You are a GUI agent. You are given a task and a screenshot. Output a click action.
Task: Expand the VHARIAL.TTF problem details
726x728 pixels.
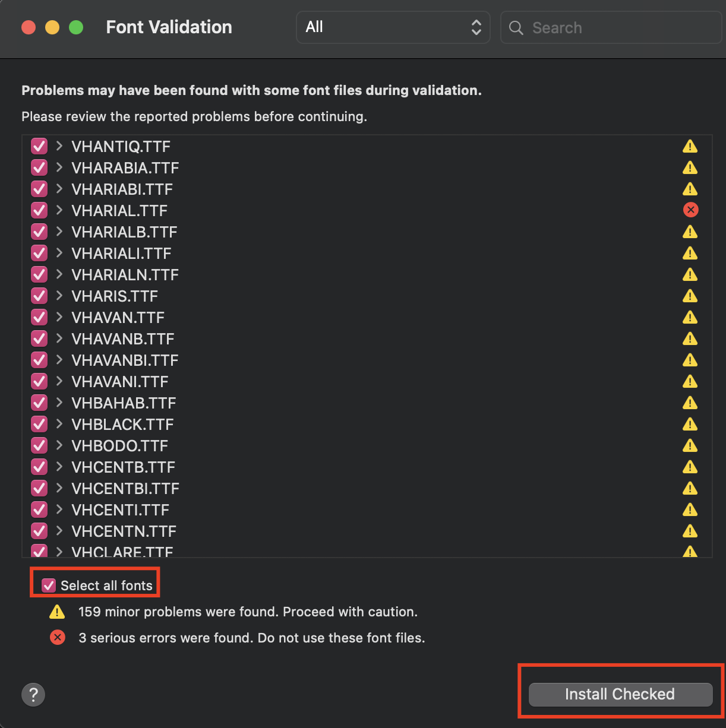(59, 210)
